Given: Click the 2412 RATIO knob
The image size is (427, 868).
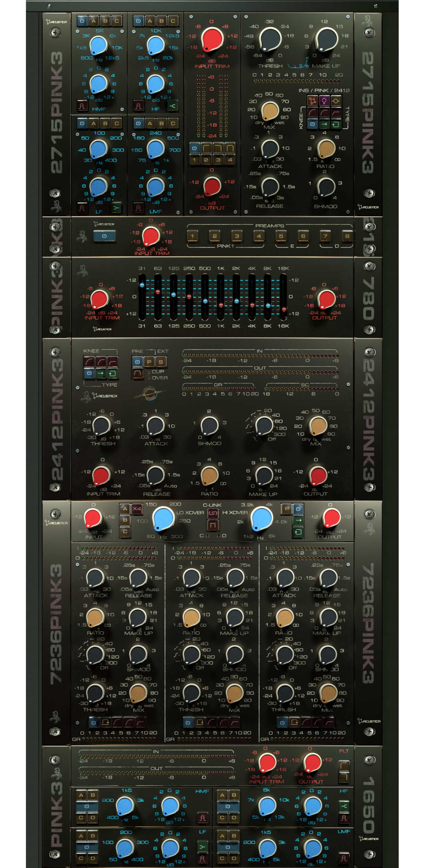Looking at the screenshot, I should click(209, 475).
